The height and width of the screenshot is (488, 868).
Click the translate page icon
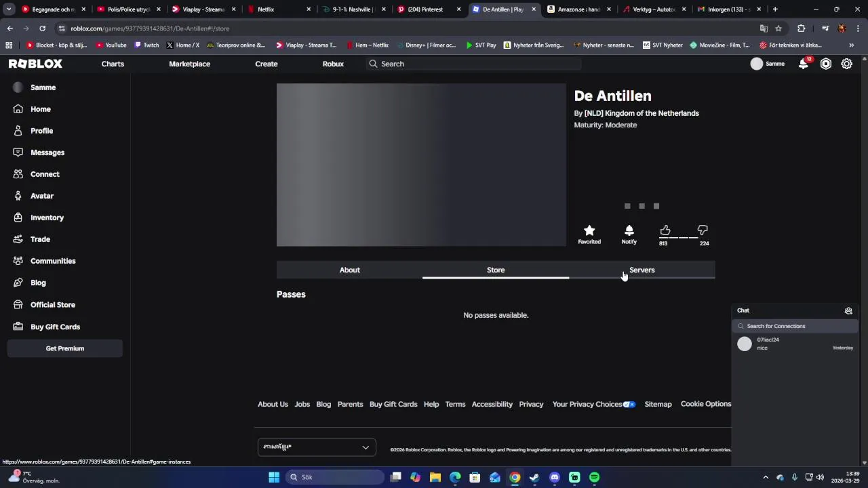[x=764, y=28]
